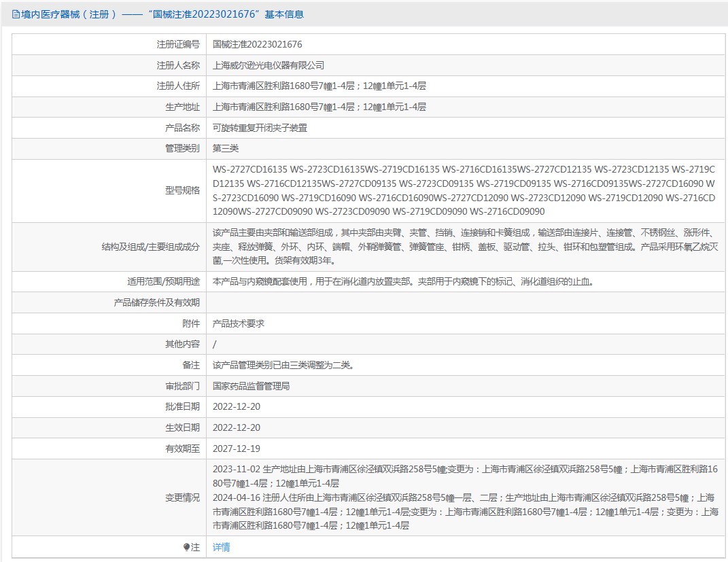
Task: Click the 审批部门 row label
Action: tap(182, 386)
